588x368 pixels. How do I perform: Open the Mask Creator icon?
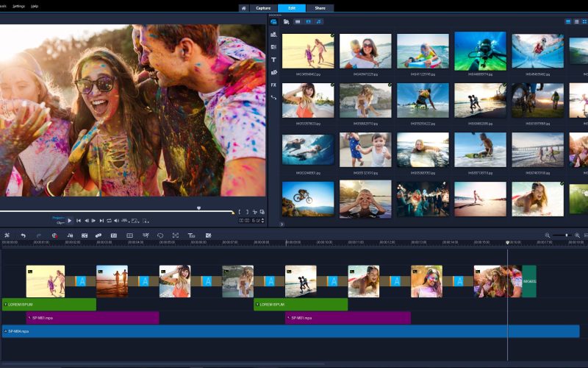tap(160, 236)
